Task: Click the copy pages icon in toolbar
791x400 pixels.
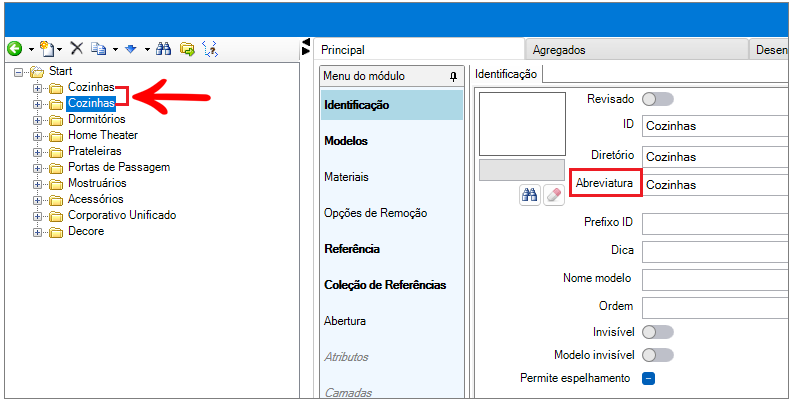Action: tap(99, 48)
